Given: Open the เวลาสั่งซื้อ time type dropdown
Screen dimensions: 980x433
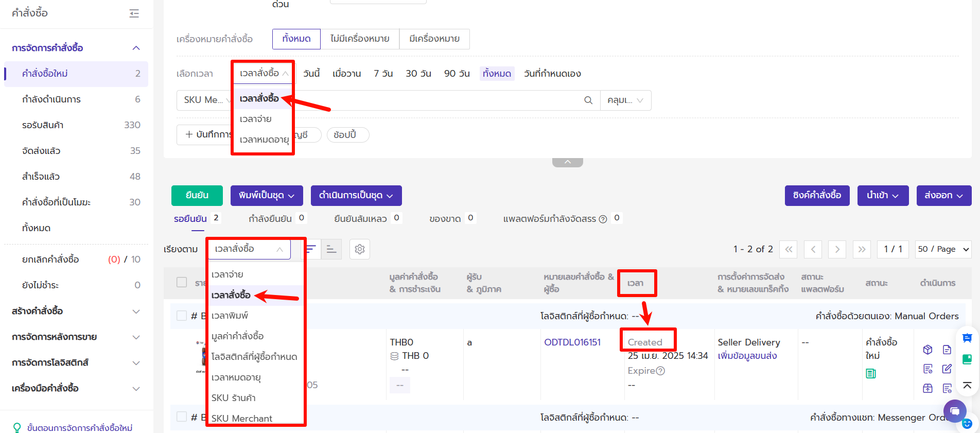Looking at the screenshot, I should point(263,73).
